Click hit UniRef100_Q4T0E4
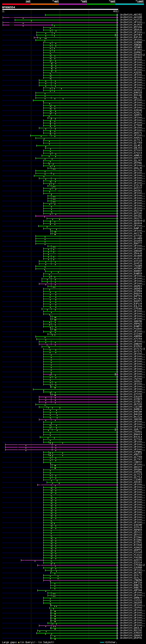The image size is (146, 644). coord(131,35)
